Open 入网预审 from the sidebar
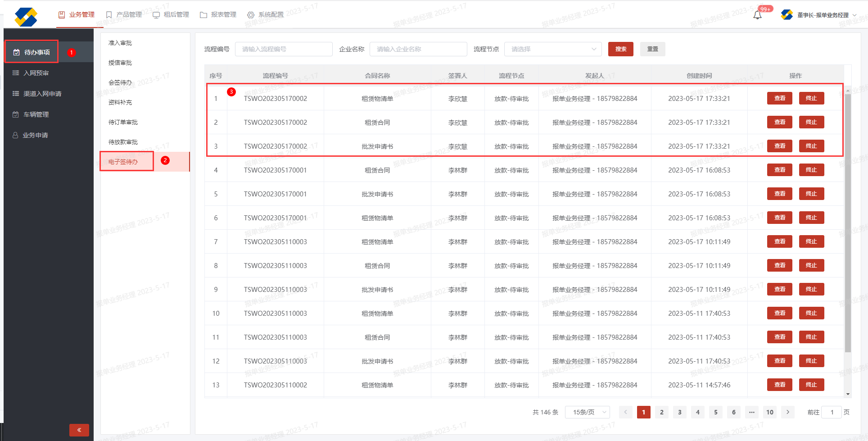This screenshot has width=868, height=441. (36, 73)
